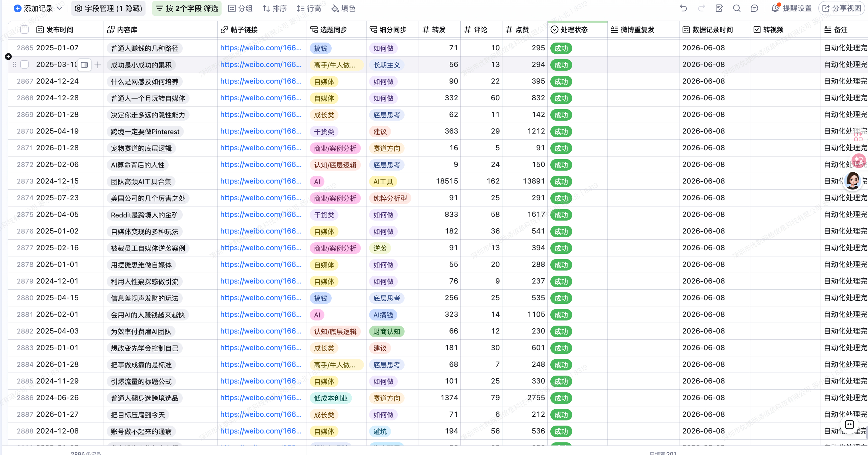868x455 pixels.
Task: Open the 排序 sort option
Action: point(275,8)
